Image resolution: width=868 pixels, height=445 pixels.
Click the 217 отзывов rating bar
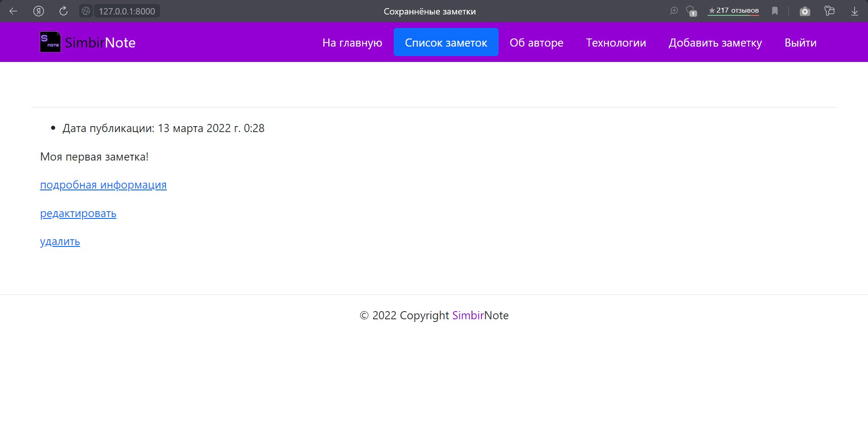point(733,10)
